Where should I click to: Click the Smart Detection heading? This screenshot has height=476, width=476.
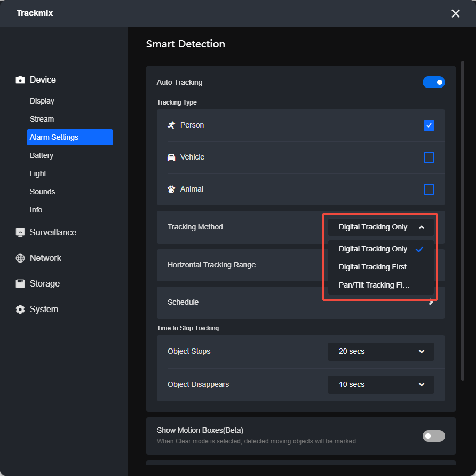point(186,44)
